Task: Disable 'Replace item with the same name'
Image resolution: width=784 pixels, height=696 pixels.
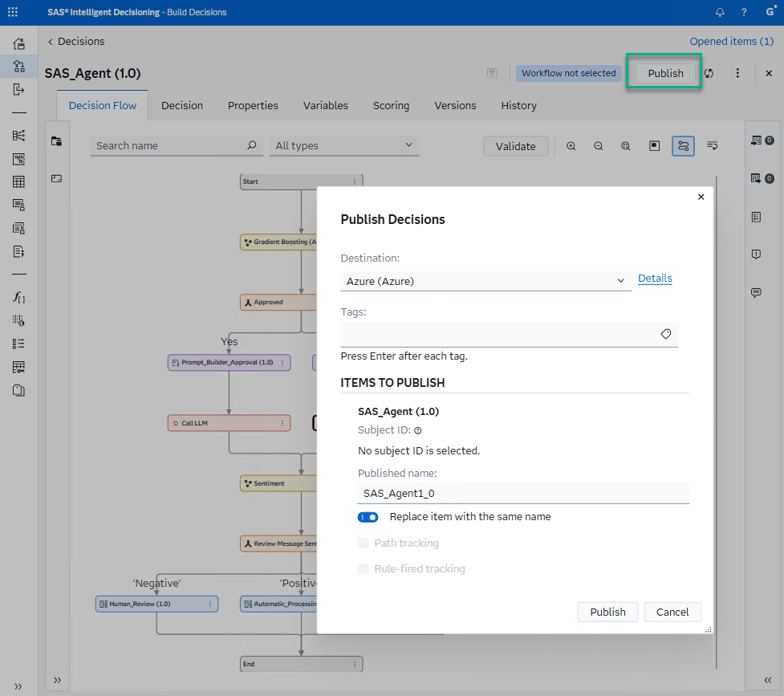Action: point(368,517)
